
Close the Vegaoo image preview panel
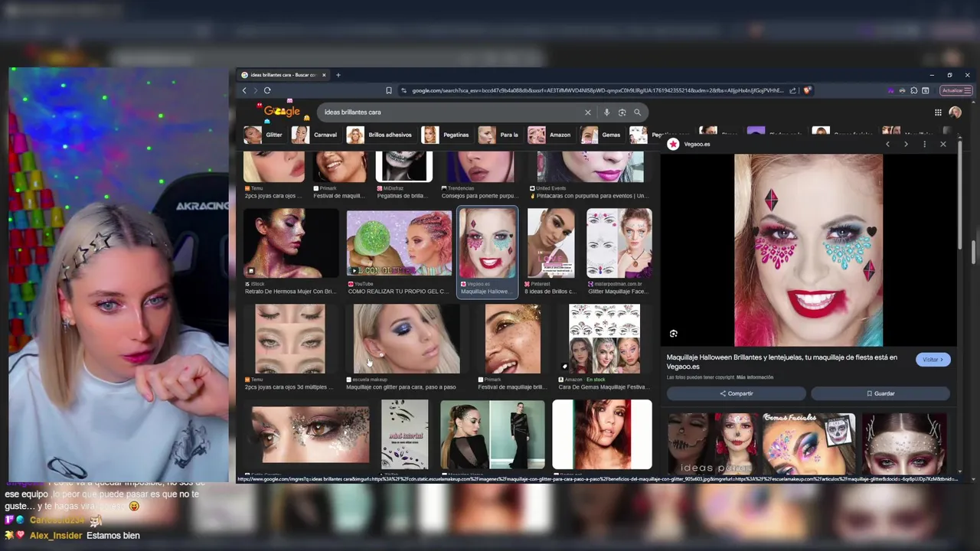click(x=942, y=144)
